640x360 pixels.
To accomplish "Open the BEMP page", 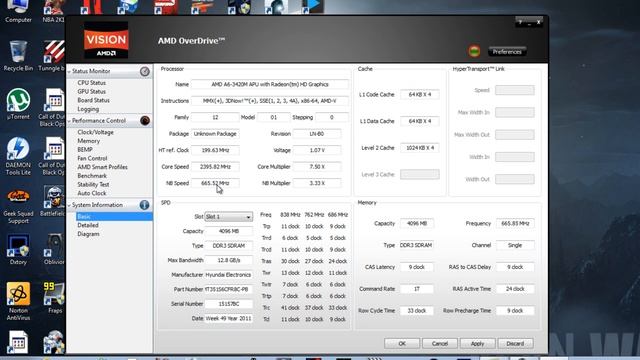I will (x=85, y=149).
